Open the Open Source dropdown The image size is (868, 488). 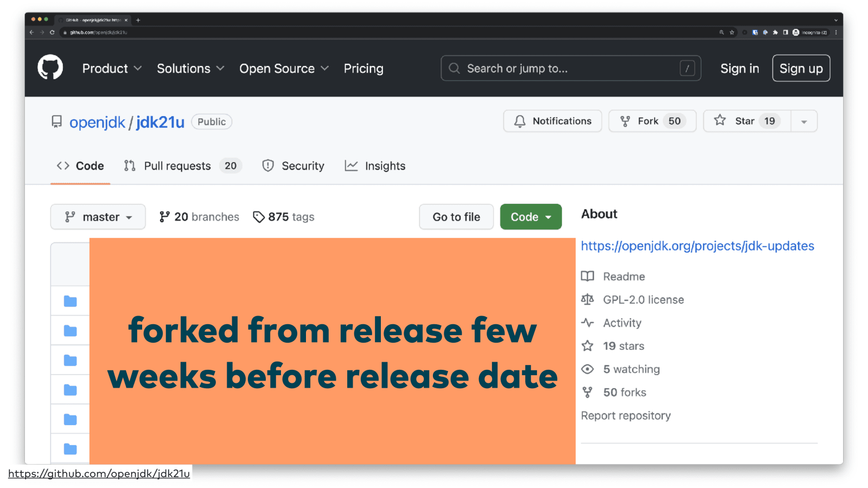coord(284,68)
